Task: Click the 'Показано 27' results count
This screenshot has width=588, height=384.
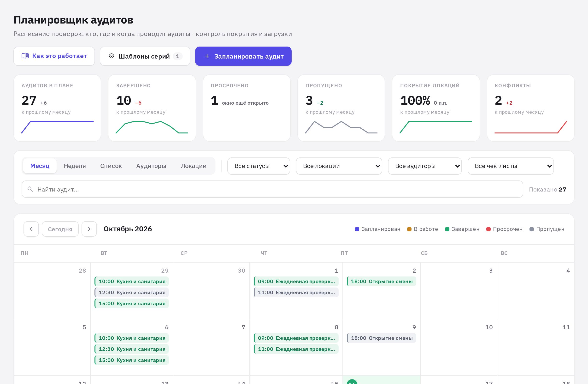Action: pos(547,189)
